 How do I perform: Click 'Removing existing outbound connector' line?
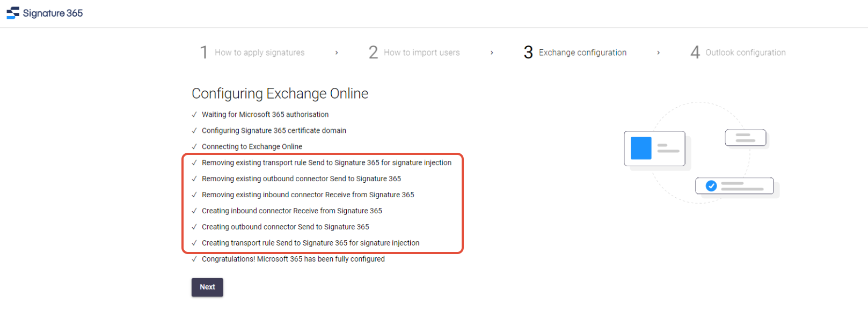[301, 179]
